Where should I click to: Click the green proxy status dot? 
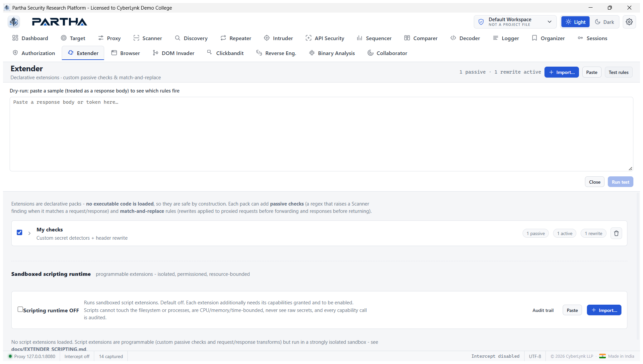[10, 356]
